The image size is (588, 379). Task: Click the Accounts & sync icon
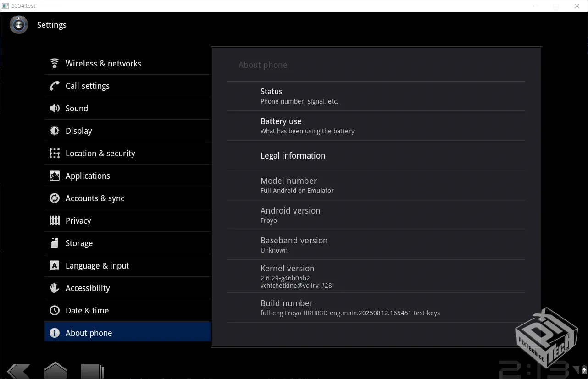pos(55,198)
